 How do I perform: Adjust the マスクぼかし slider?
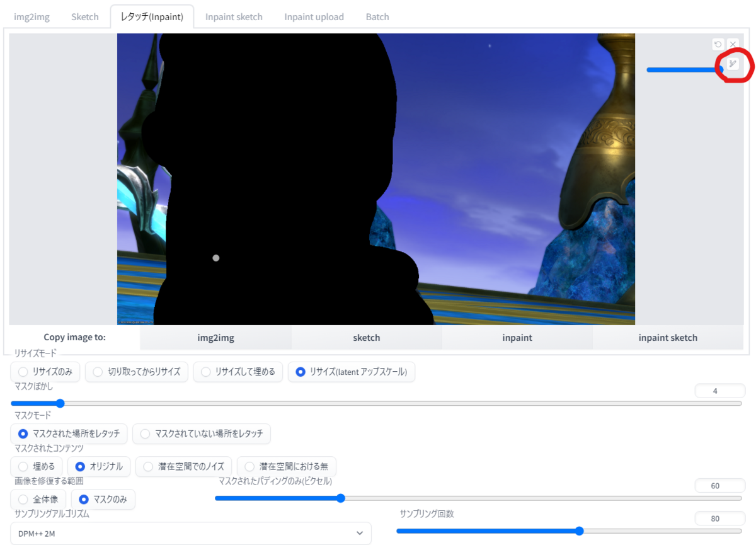coord(376,403)
